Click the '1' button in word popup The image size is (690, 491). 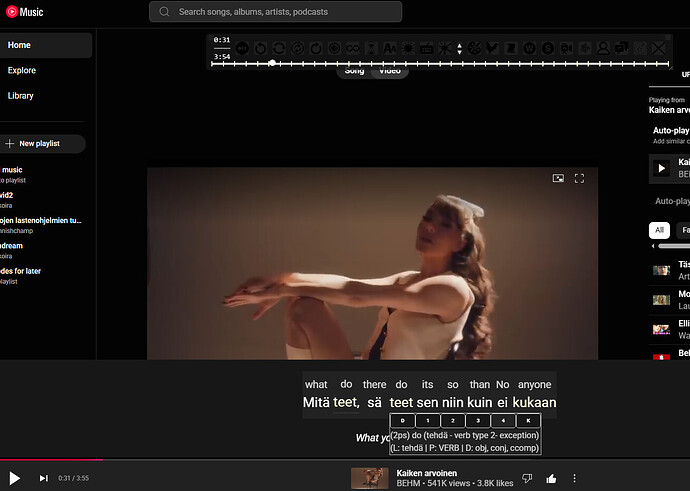coord(428,421)
